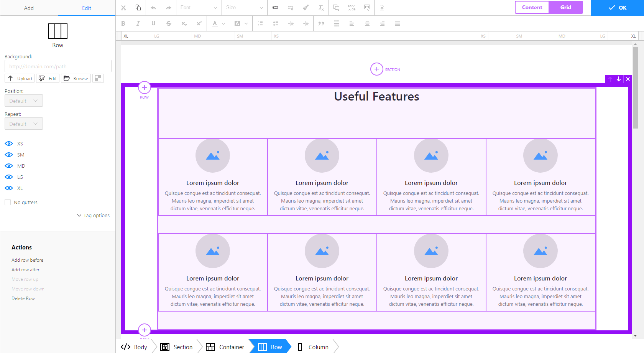Screen dimensions: 644x353
Task: Open the Size dropdown
Action: [x=245, y=8]
